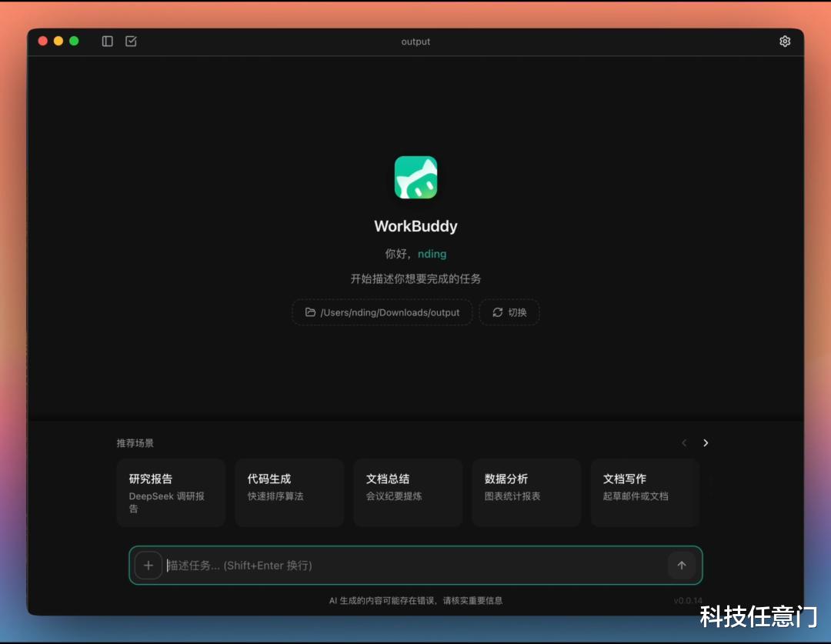Click the AI 生成的内容 disclaimer text
Viewport: 831px width, 644px height.
(x=416, y=601)
